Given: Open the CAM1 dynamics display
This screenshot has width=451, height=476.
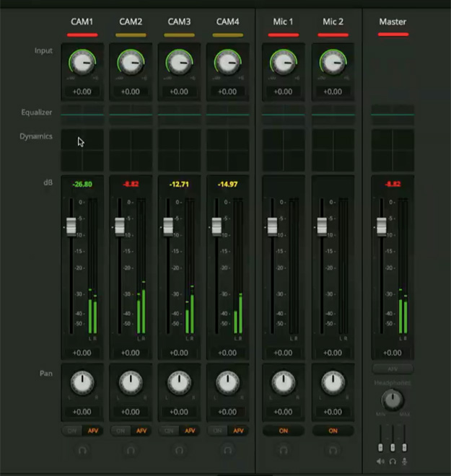Looking at the screenshot, I should [82, 150].
